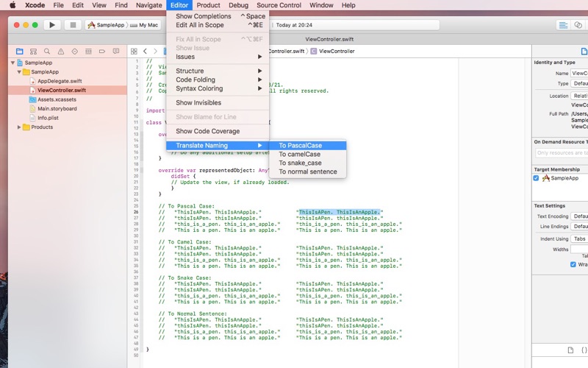Select Show Code Coverage

tap(218, 131)
